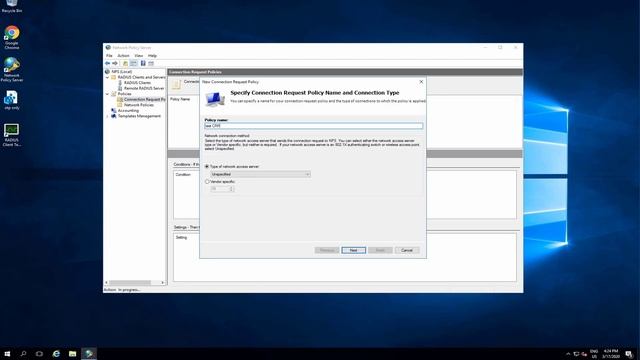Open the Windows Start menu

(7, 353)
